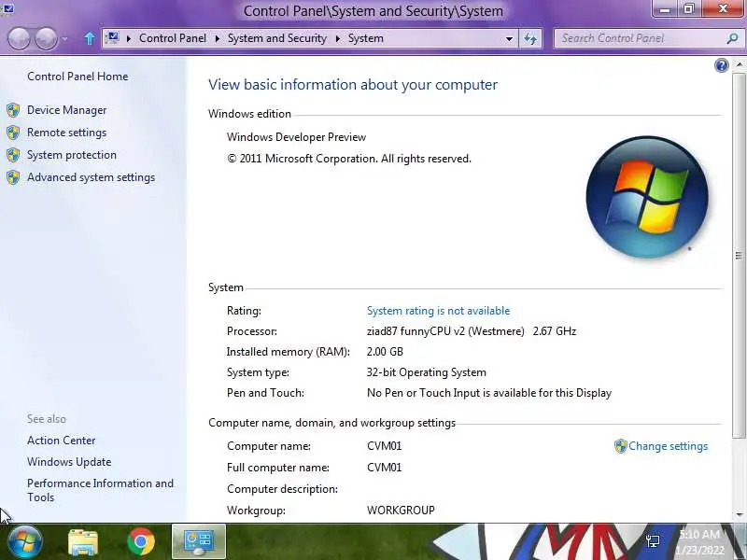The width and height of the screenshot is (747, 560).
Task: Open System protection link
Action: coord(72,155)
